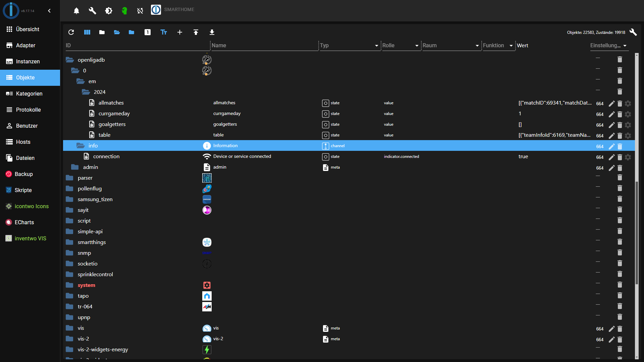Click the third folder icon in toolbar
Screen dimensions: 644x362
point(131,32)
